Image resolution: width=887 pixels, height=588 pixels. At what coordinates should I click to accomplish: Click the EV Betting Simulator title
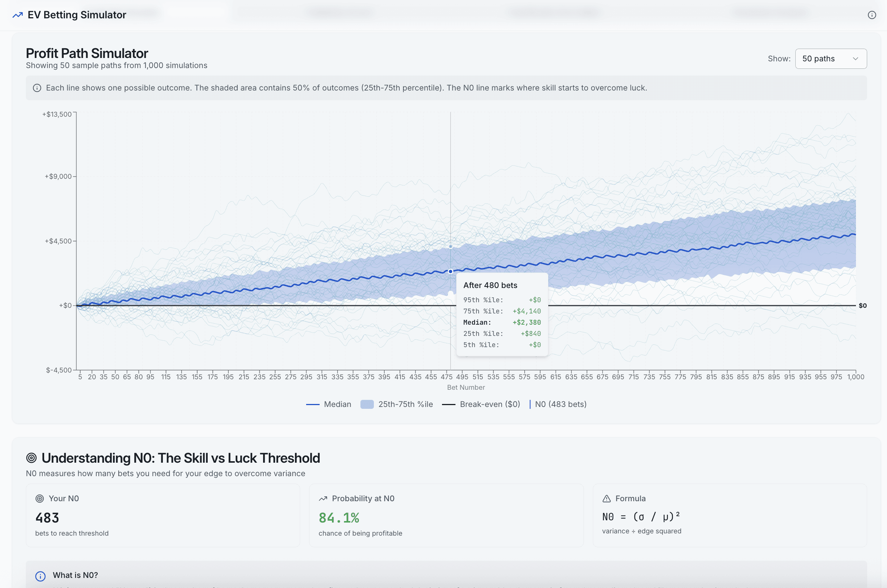point(77,15)
